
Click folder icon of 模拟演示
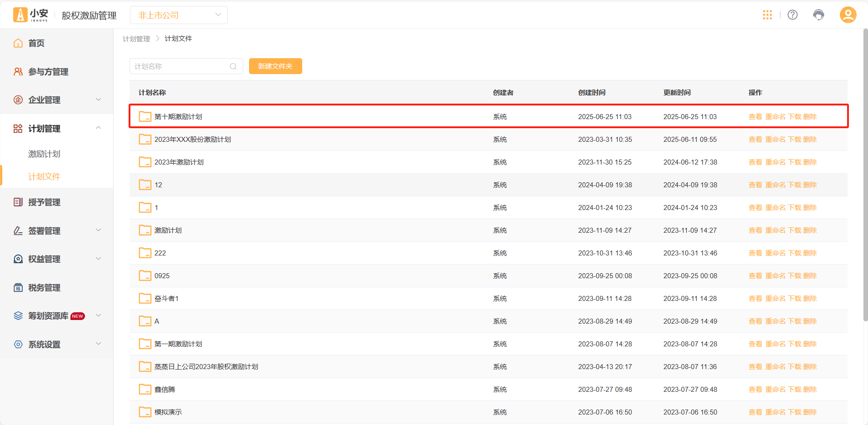145,412
